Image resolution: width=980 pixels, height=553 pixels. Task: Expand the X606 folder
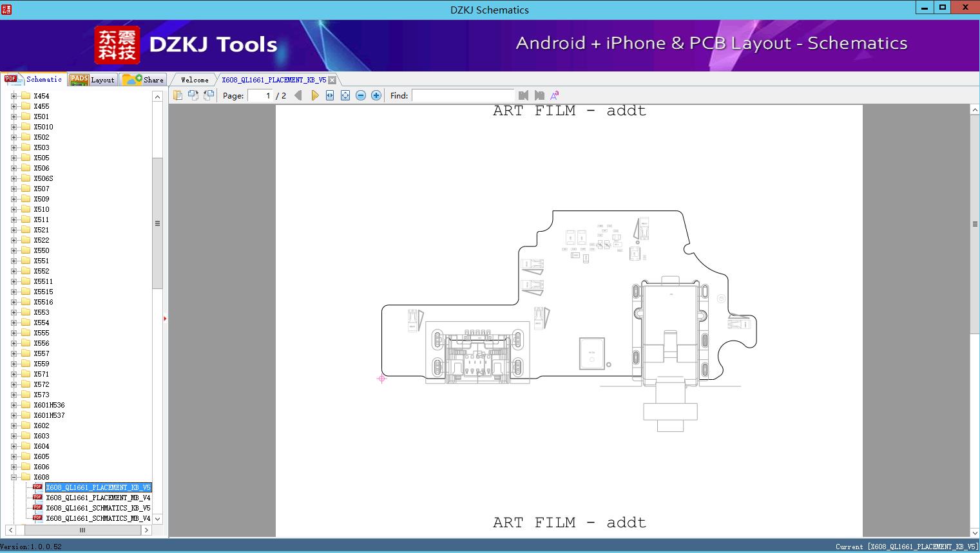(14, 467)
